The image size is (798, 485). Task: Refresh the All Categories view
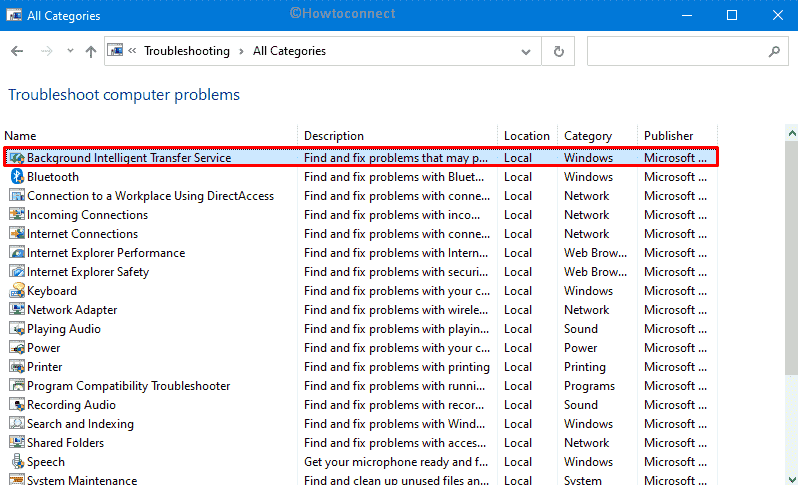[x=558, y=51]
